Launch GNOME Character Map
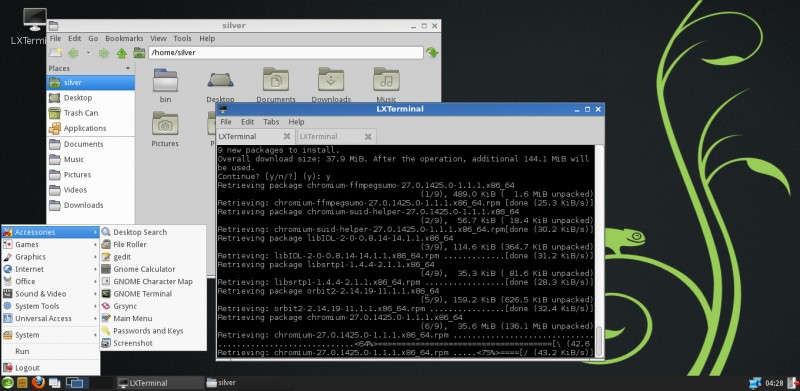800x391 pixels. 153,281
